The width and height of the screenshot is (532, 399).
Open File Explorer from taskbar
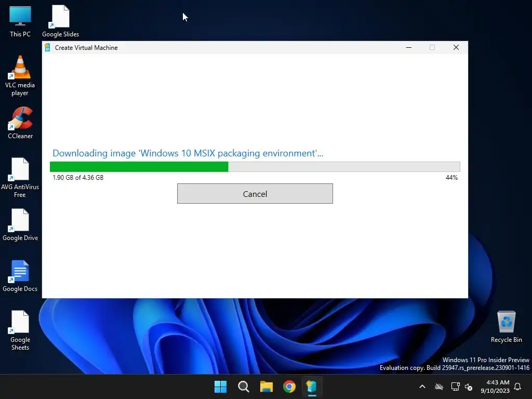coord(267,387)
